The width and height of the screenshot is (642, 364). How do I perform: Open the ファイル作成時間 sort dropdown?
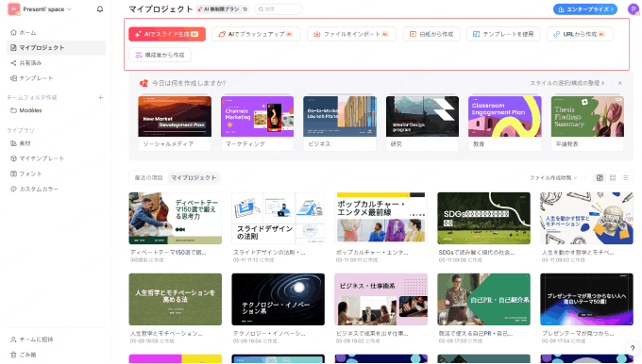click(553, 177)
